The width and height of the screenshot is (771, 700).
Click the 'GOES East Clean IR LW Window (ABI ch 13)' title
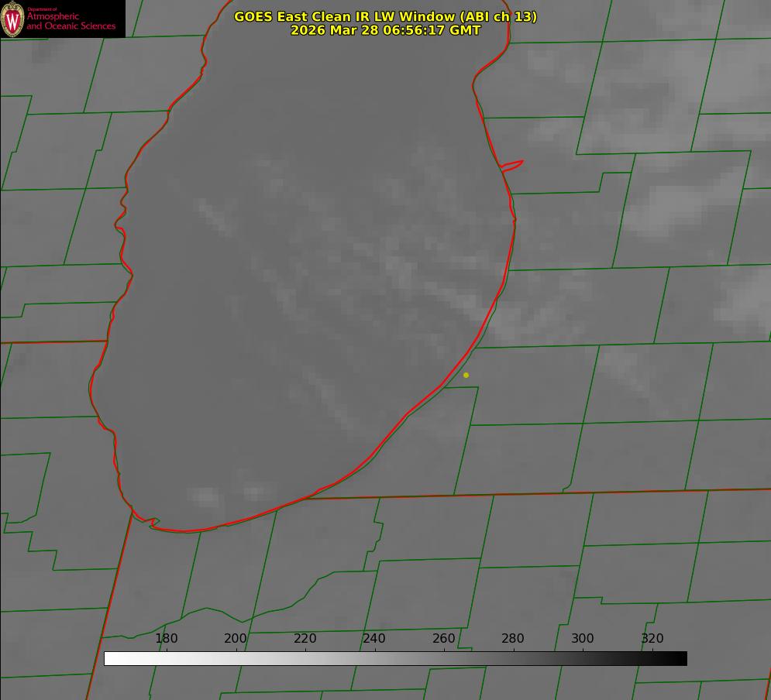(x=386, y=16)
